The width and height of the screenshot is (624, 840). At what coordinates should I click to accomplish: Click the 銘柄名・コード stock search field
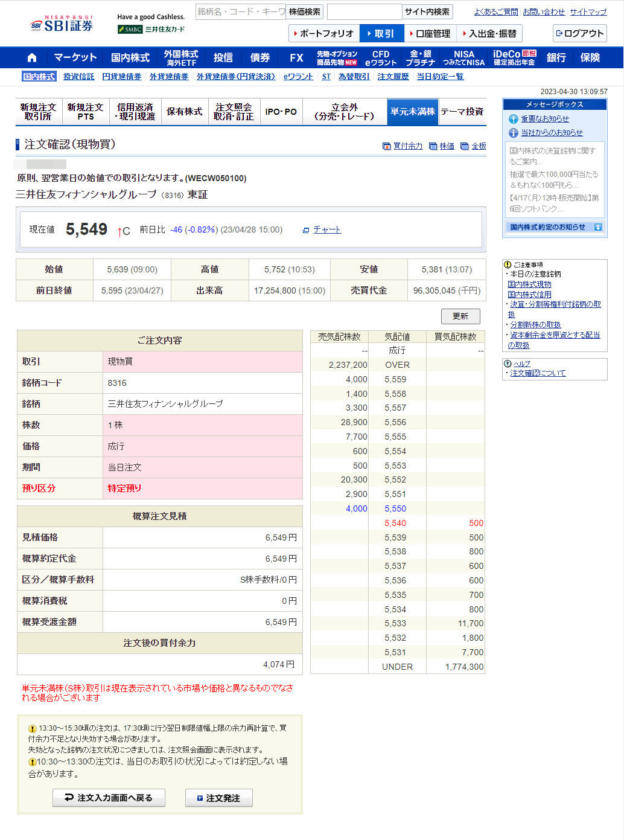pos(240,12)
